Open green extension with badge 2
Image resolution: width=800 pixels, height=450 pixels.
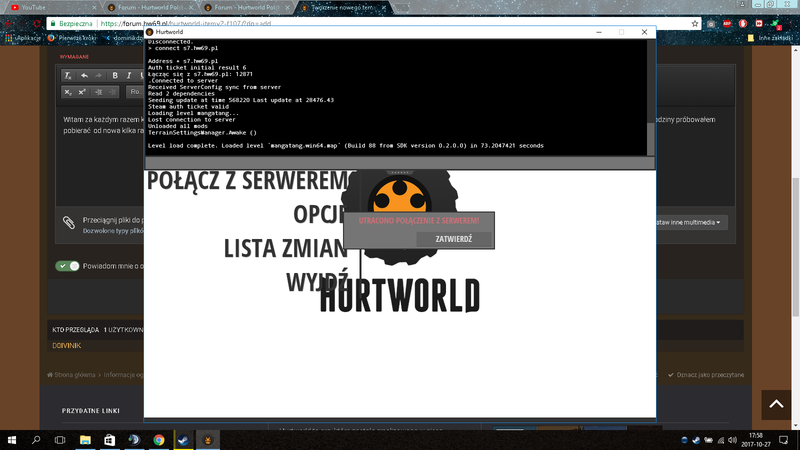coord(776,24)
